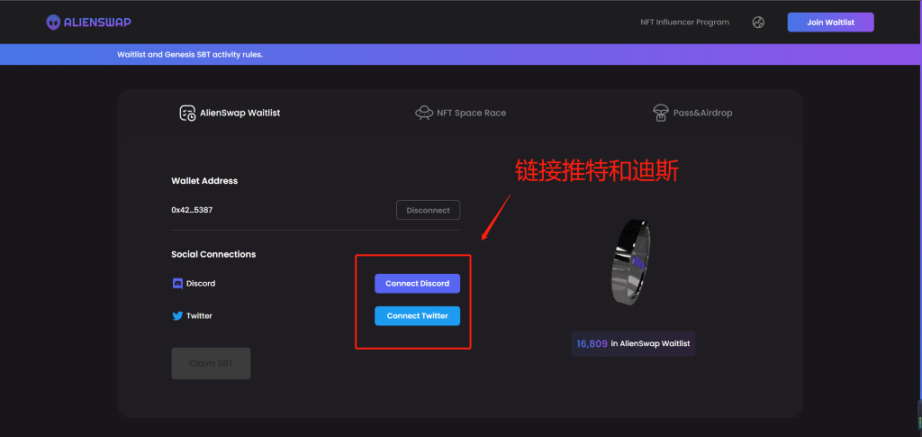The height and width of the screenshot is (437, 922).
Task: Click the Twitter bird icon
Action: pos(178,316)
